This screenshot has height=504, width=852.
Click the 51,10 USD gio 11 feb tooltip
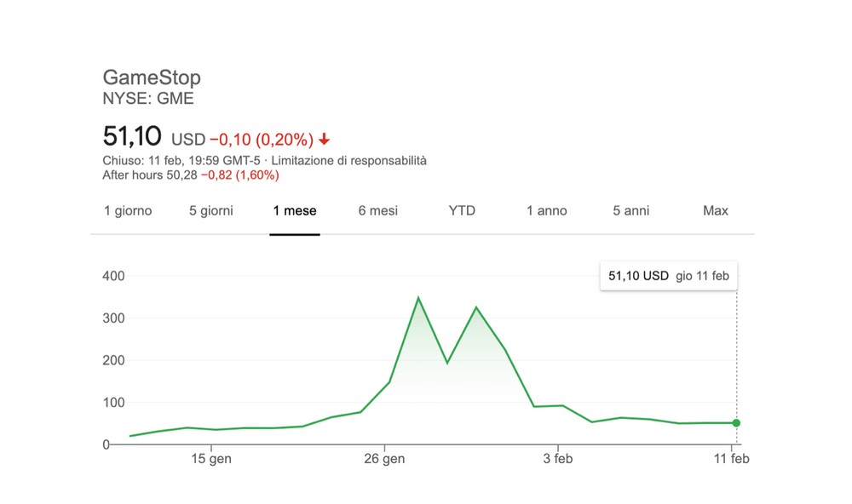pos(668,276)
